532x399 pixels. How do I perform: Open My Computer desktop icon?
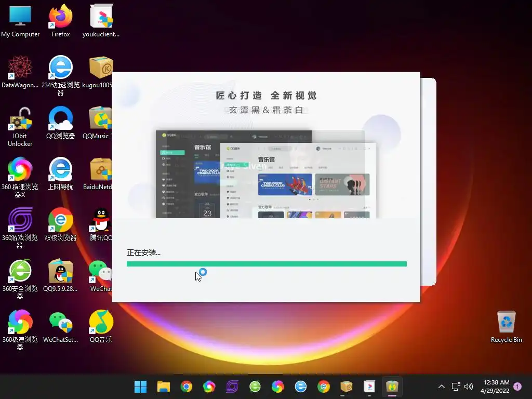(x=20, y=20)
